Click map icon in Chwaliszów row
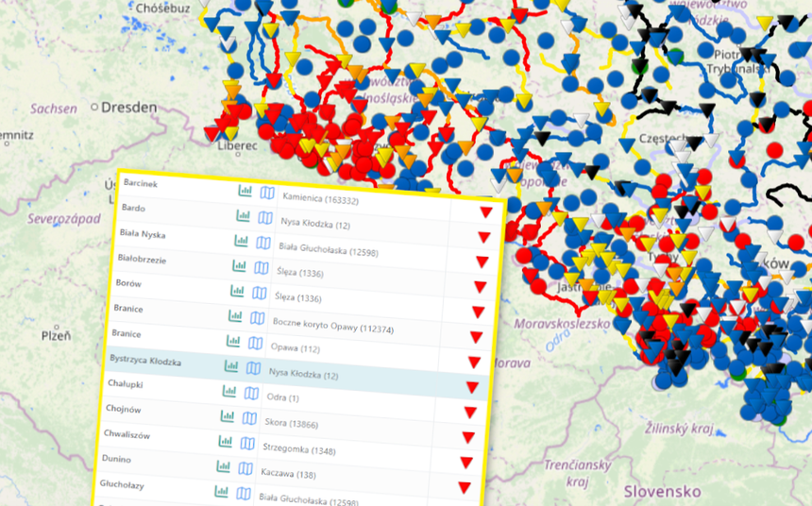812x506 pixels. 247,443
